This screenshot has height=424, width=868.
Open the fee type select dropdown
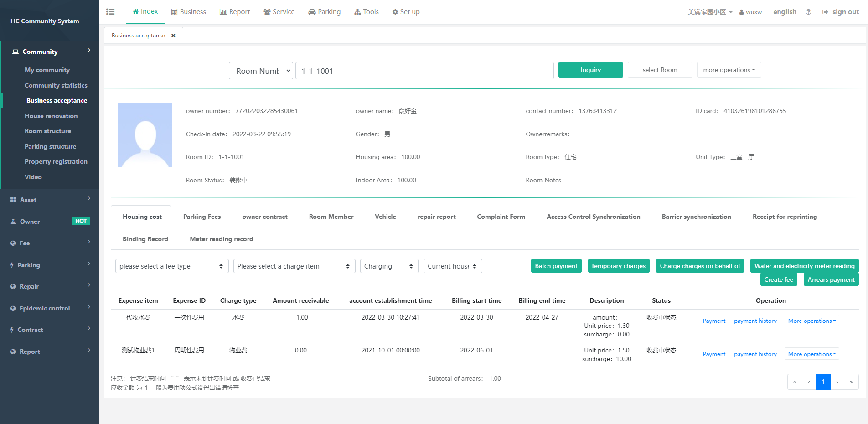coord(171,266)
